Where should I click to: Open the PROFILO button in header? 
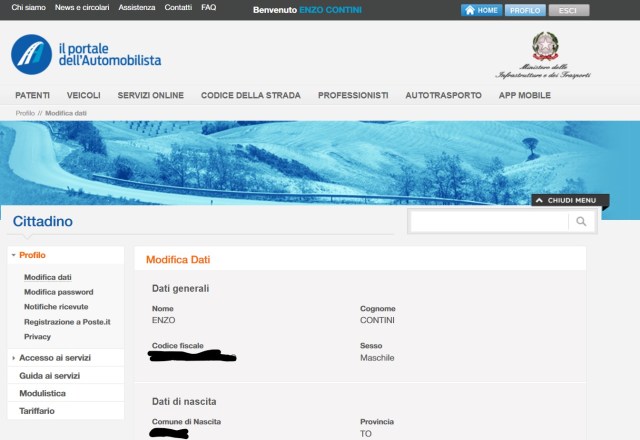pyautogui.click(x=525, y=10)
